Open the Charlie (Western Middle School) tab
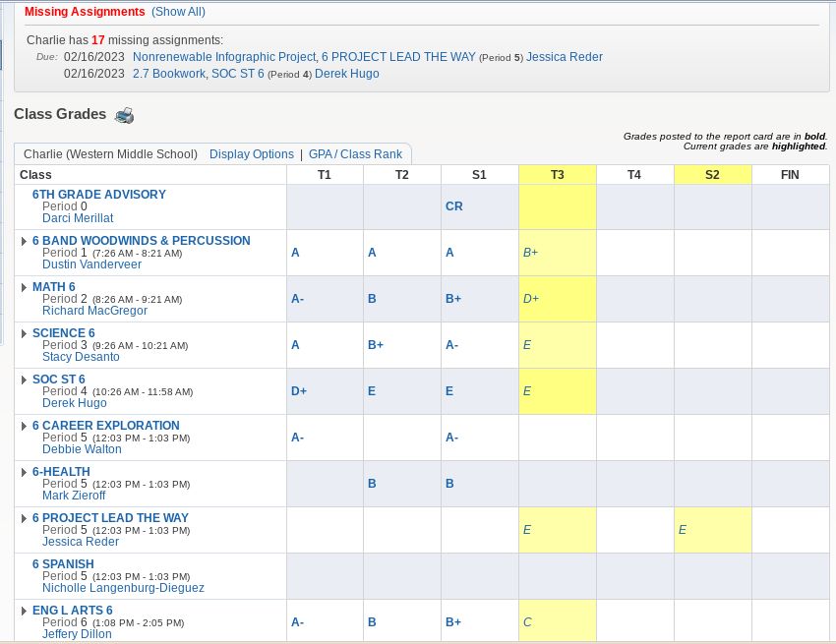836x644 pixels. tap(110, 154)
